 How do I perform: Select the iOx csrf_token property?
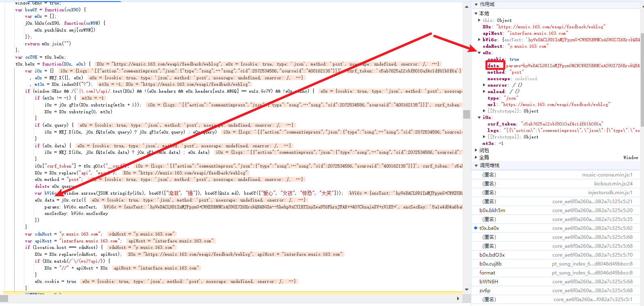[x=546, y=124]
